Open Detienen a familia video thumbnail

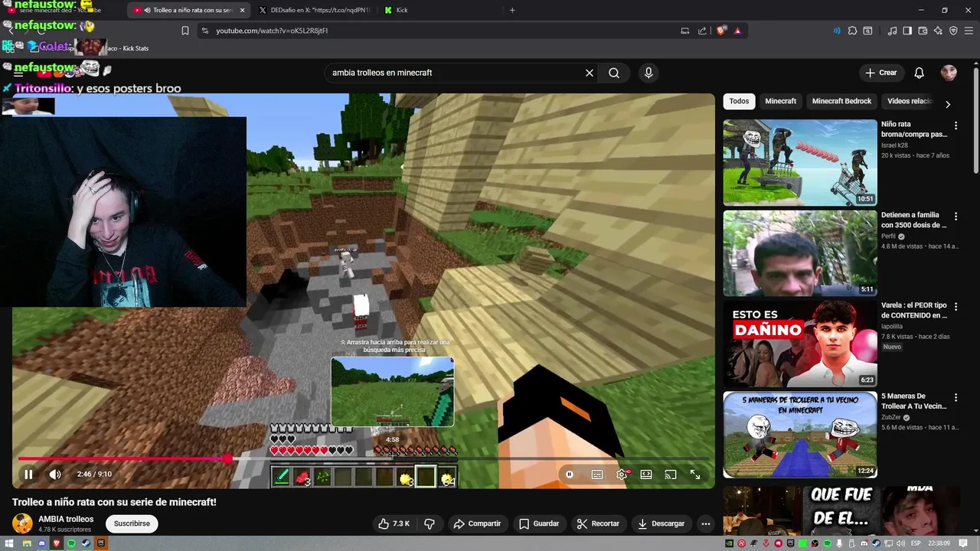coord(800,253)
